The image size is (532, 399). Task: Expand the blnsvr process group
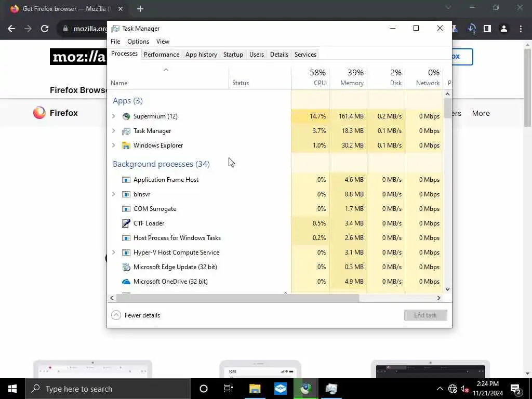tap(114, 194)
